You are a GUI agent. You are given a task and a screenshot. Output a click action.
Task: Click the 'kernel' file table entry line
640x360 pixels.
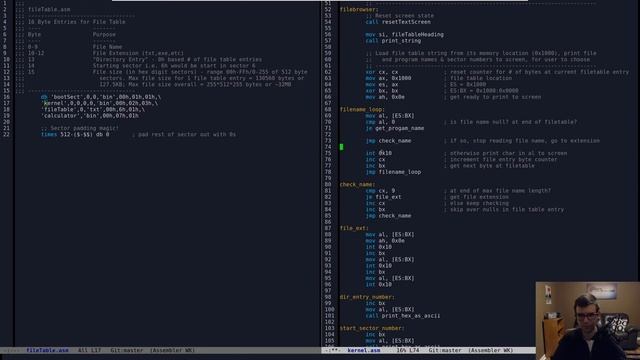tap(99, 103)
